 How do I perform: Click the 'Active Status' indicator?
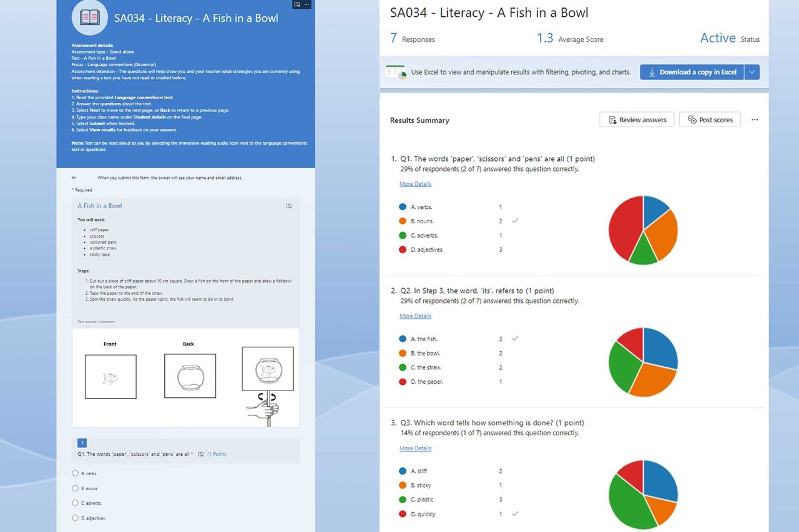click(730, 39)
